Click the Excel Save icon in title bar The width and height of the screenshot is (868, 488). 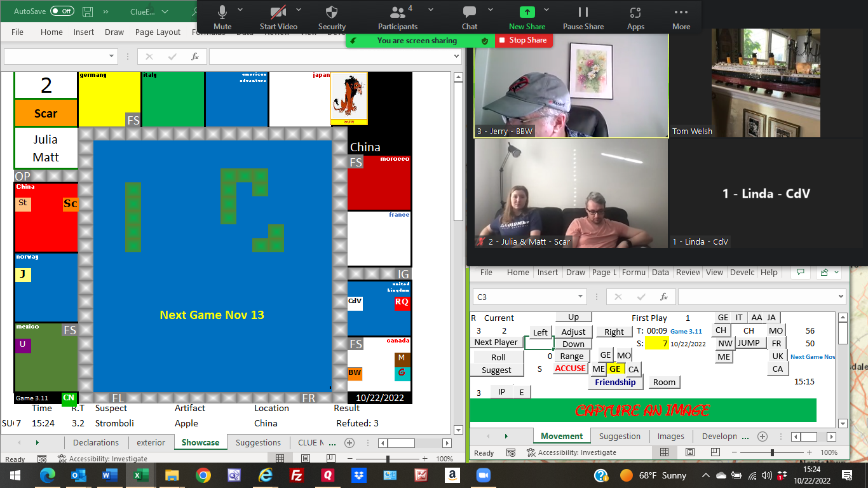88,11
